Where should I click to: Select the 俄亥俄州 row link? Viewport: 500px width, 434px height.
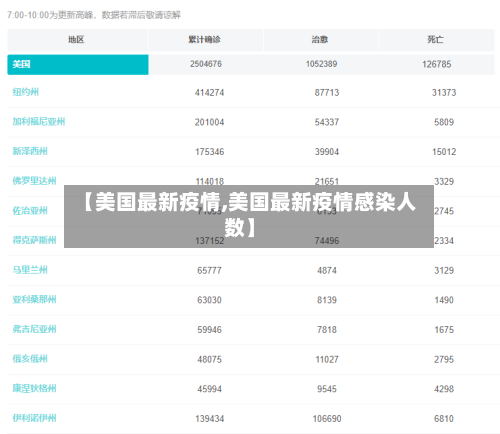[x=30, y=359]
